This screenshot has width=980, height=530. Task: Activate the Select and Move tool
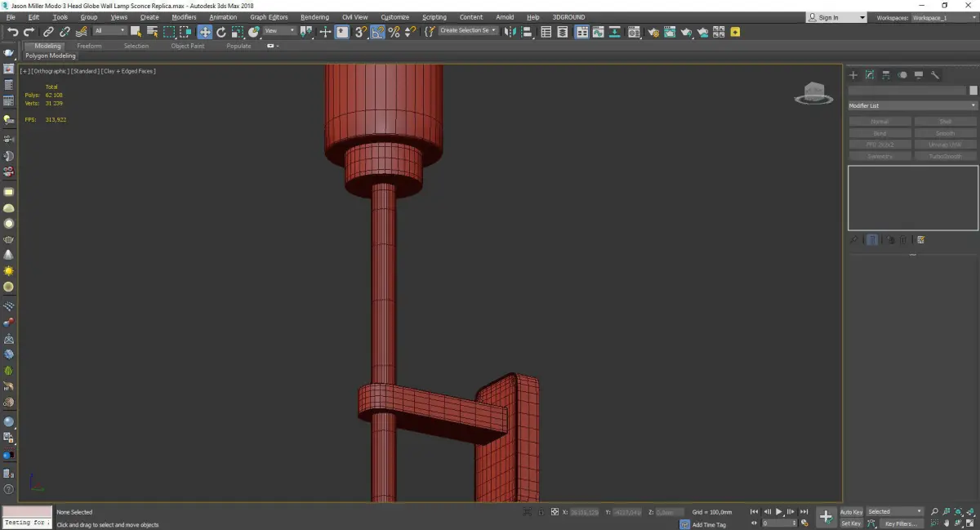(x=204, y=32)
